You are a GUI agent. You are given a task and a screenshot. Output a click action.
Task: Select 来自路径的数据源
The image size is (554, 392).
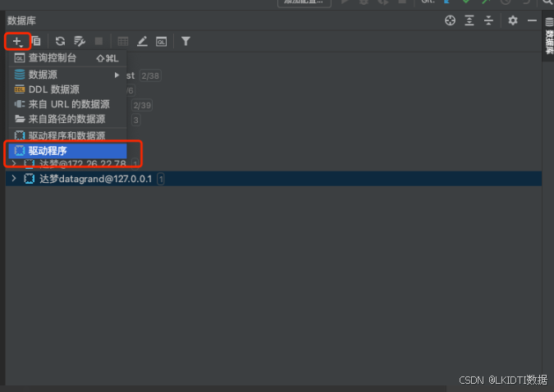click(67, 119)
